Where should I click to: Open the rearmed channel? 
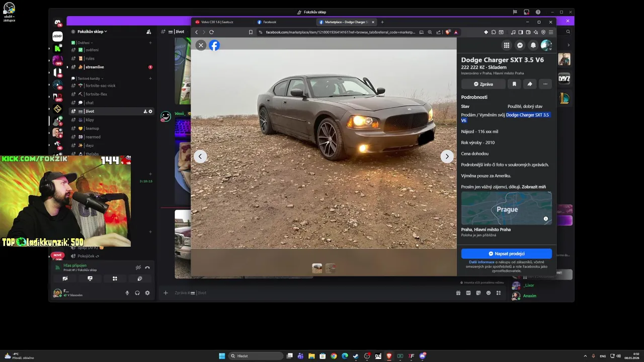coord(111,137)
